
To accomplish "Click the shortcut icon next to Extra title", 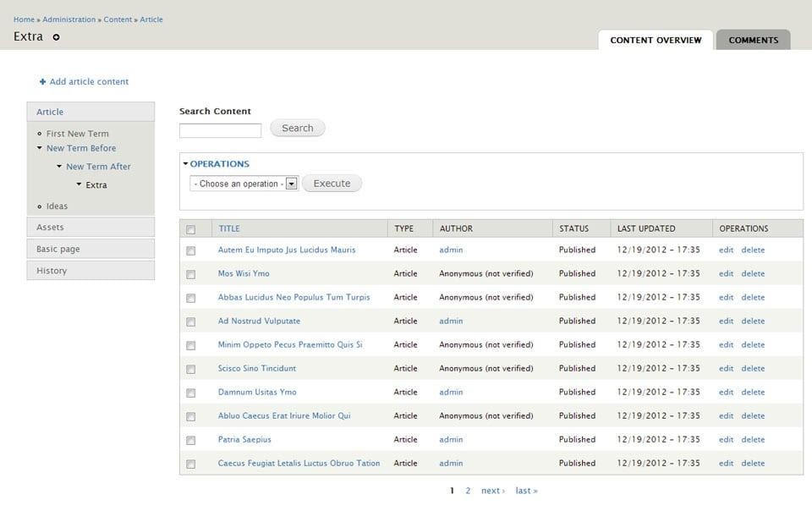I will (56, 37).
